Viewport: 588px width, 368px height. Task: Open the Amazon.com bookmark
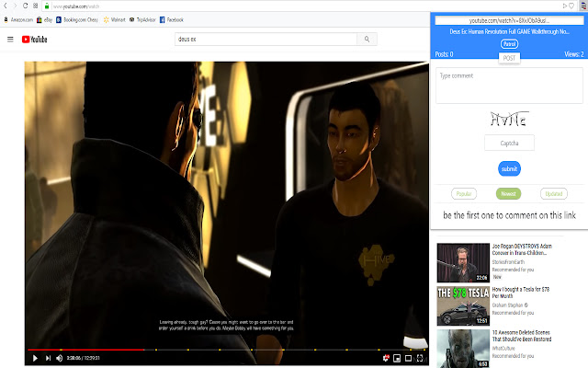point(18,20)
